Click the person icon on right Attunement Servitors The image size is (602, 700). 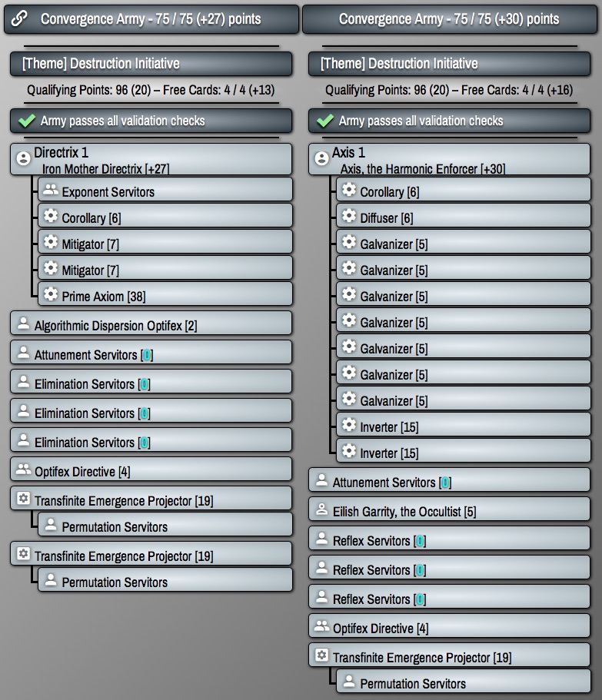pos(321,480)
